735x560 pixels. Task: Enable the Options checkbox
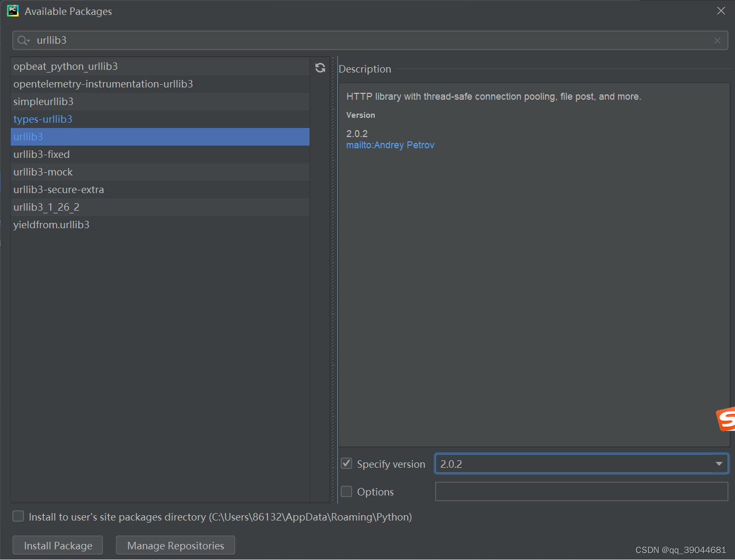(x=346, y=491)
